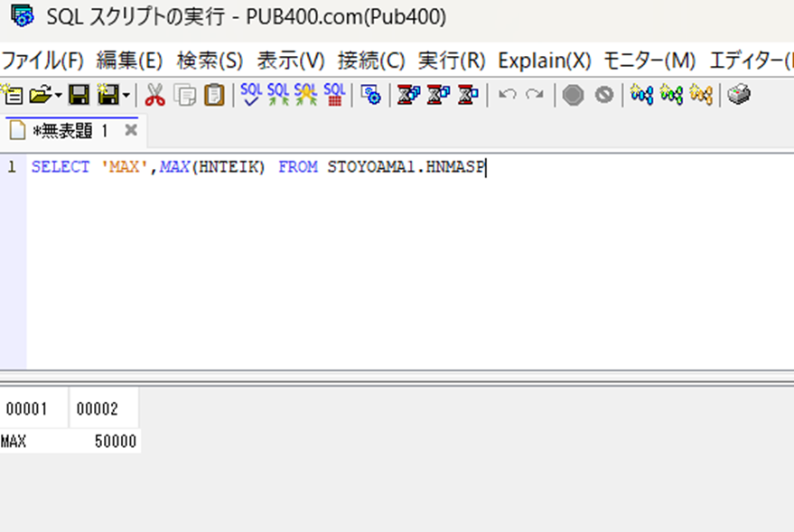
Task: Click the MAX result cell
Action: [34, 442]
